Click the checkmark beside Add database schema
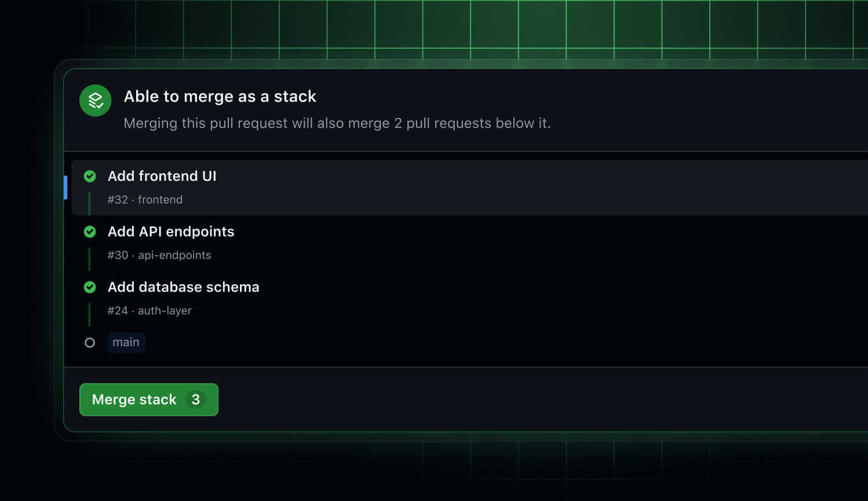Image resolution: width=868 pixels, height=501 pixels. [90, 287]
